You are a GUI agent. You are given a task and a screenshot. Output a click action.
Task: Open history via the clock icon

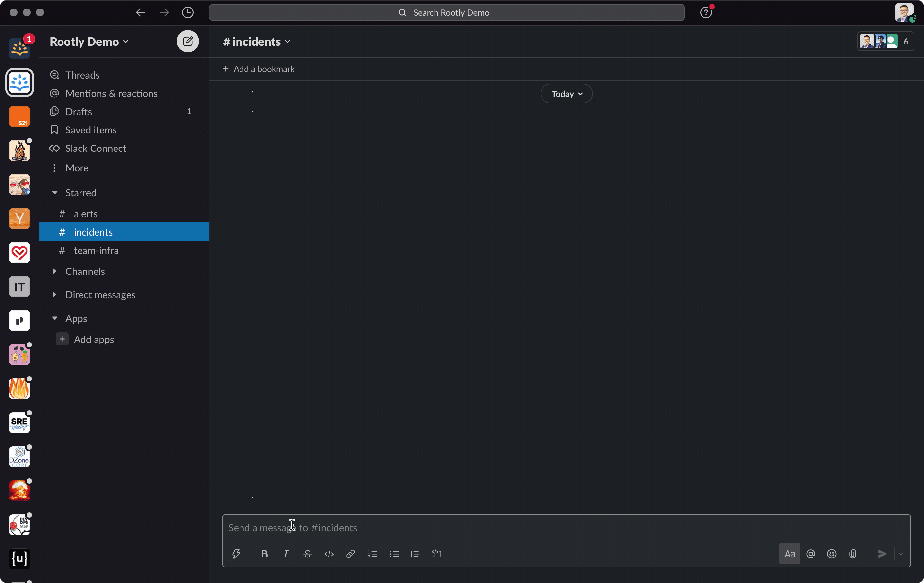tap(187, 12)
